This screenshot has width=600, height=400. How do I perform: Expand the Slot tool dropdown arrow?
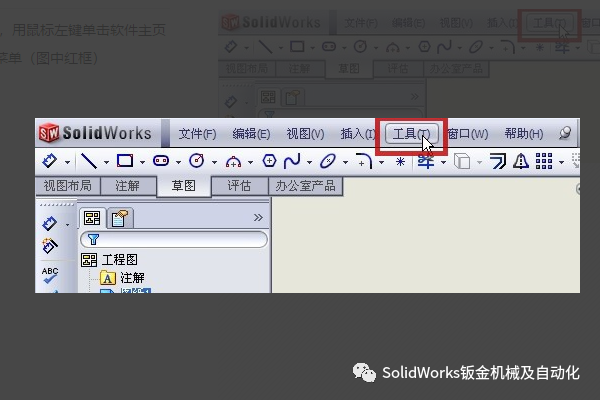click(178, 162)
